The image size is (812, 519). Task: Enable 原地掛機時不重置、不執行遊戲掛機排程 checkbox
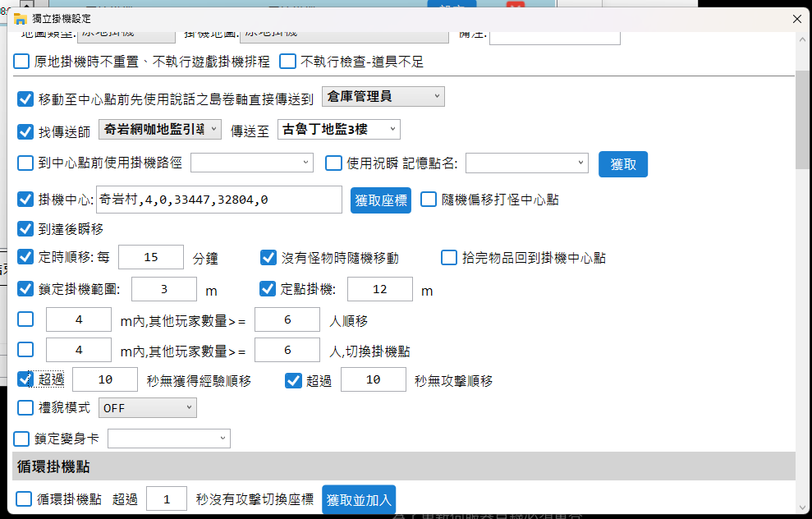pyautogui.click(x=21, y=61)
